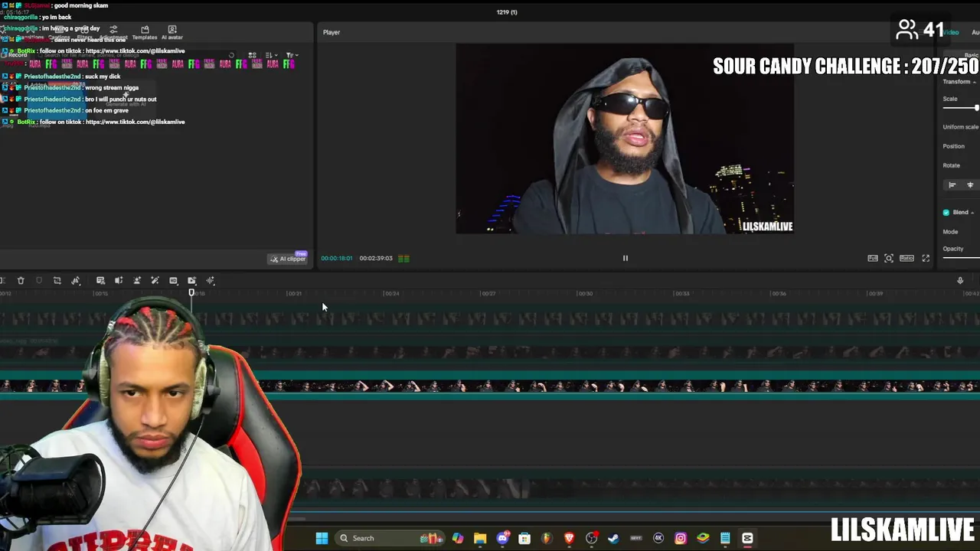Select the audio enhance icon in toolbar

click(119, 281)
